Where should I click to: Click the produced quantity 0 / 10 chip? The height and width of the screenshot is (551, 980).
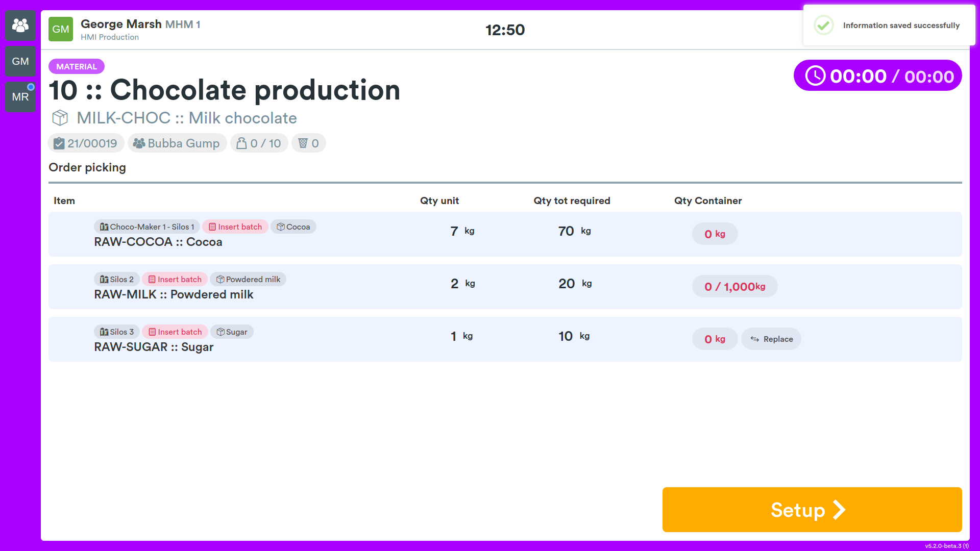259,143
